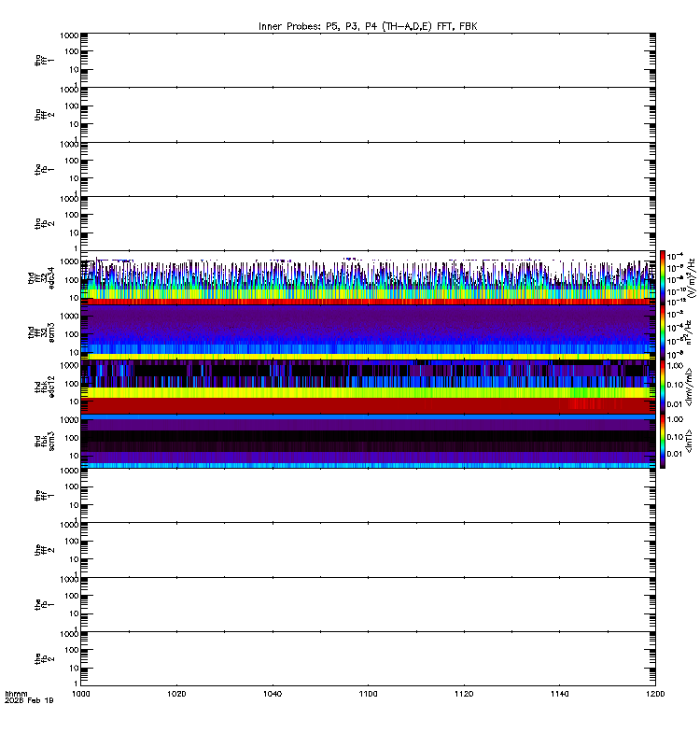Select the "tha fff 2" panel label
The height and width of the screenshot is (747, 700).
44,115
